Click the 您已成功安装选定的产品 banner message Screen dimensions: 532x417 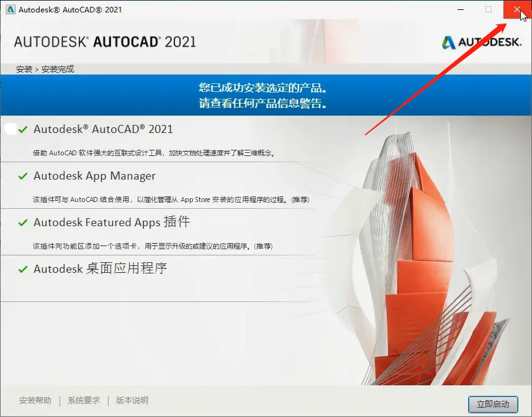263,88
